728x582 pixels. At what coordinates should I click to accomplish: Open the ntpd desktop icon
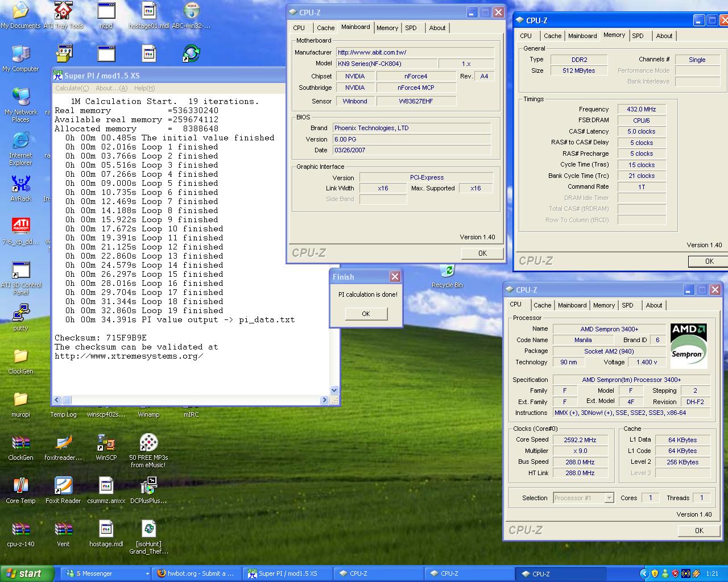point(106,15)
